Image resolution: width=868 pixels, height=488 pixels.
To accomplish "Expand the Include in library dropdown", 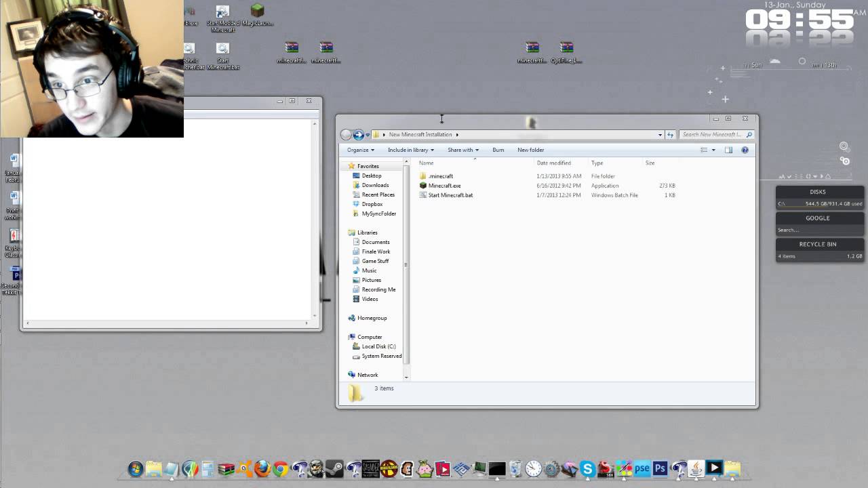I will click(411, 150).
